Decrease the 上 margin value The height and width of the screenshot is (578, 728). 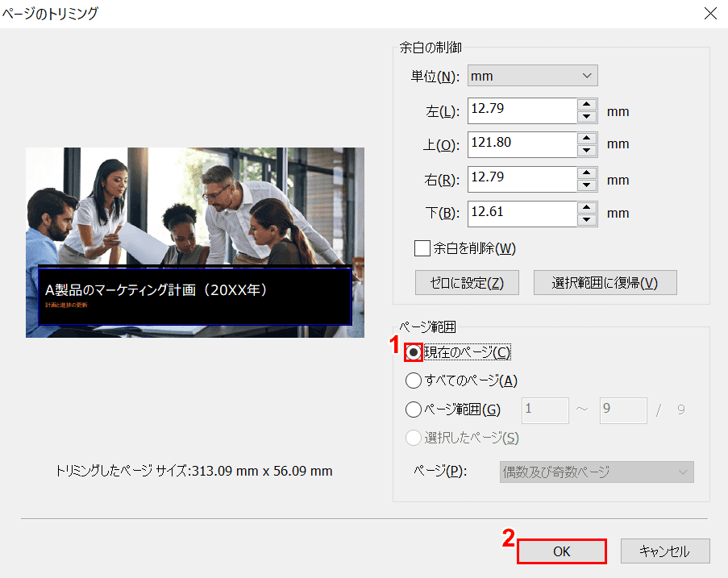click(587, 151)
